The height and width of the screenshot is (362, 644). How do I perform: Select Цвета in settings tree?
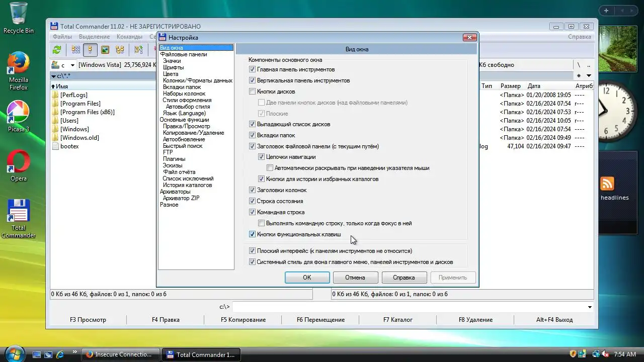[171, 74]
